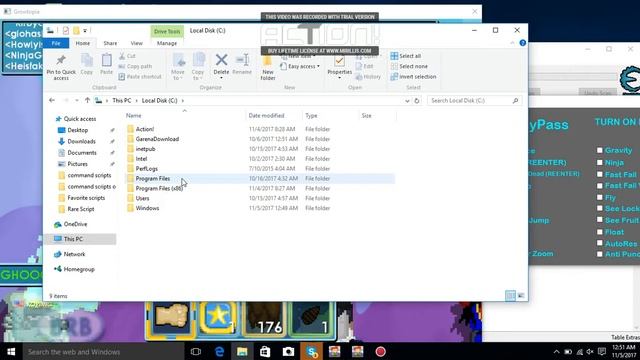The height and width of the screenshot is (360, 640).
Task: Enable the Gravity checkbox in trainer window
Action: [600, 150]
